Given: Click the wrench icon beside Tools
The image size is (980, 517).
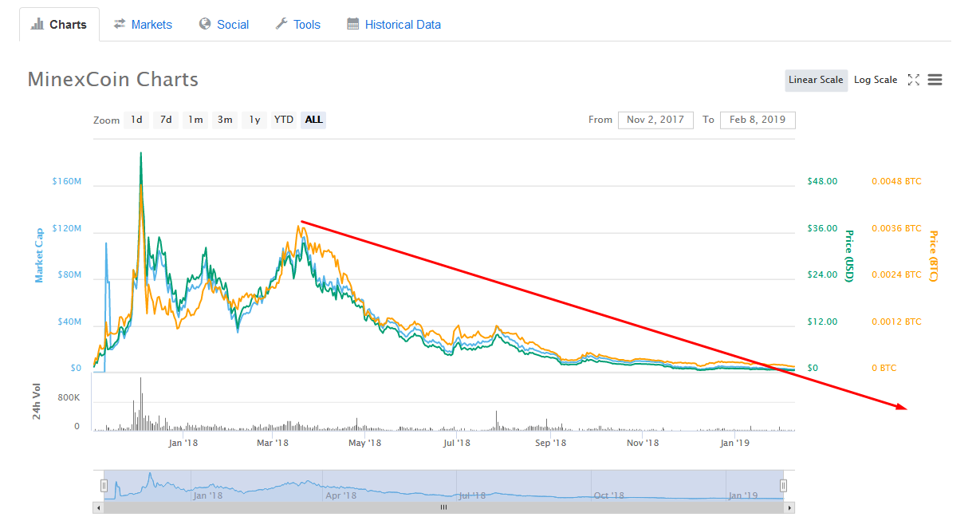Looking at the screenshot, I should [281, 25].
